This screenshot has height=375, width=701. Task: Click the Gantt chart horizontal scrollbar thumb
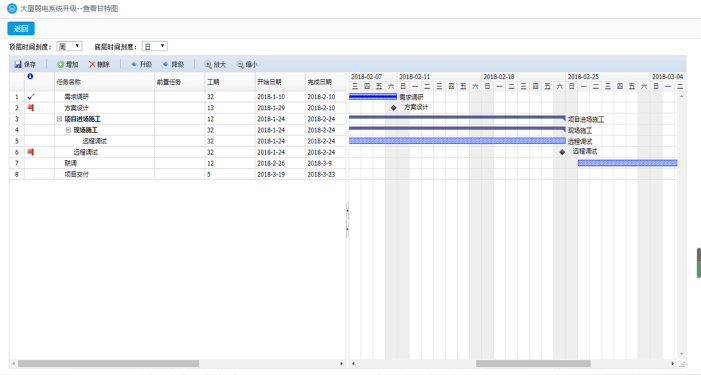click(533, 363)
